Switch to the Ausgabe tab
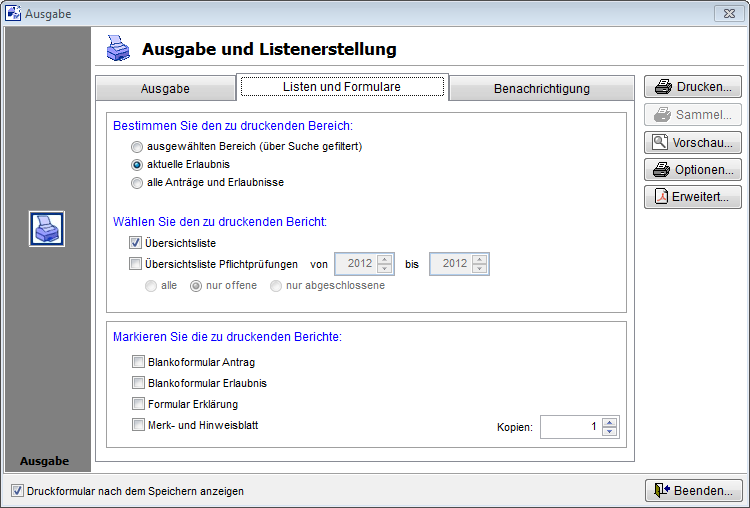 165,89
